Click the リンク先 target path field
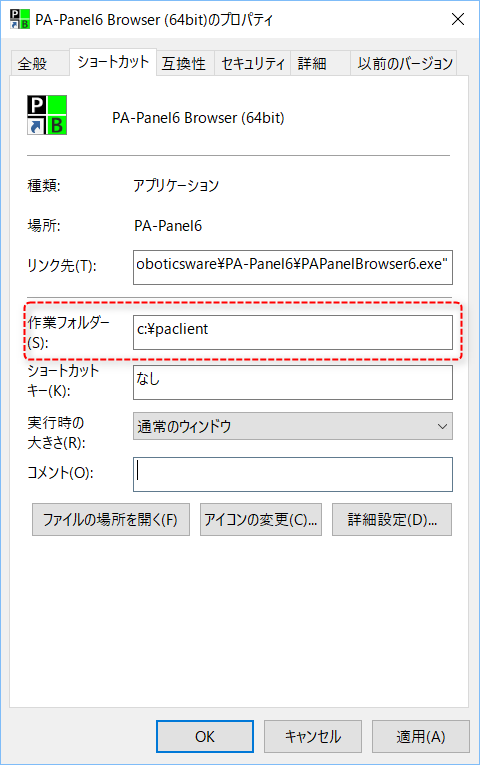480x765 pixels. pyautogui.click(x=293, y=267)
